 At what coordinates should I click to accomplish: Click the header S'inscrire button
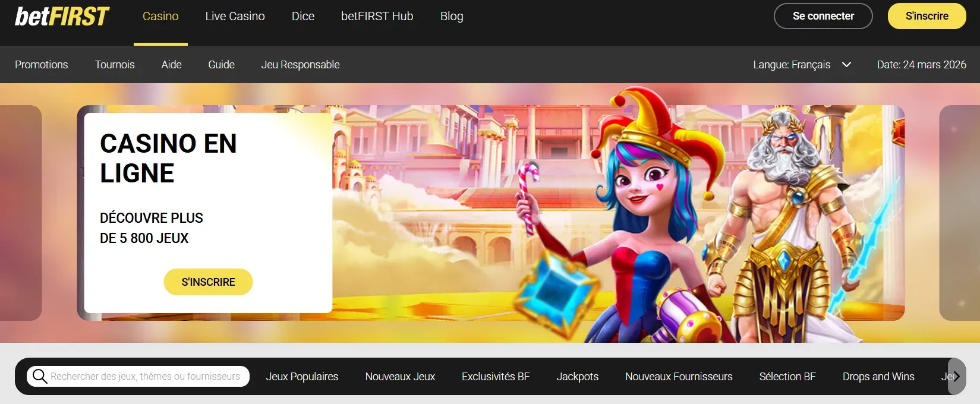927,16
